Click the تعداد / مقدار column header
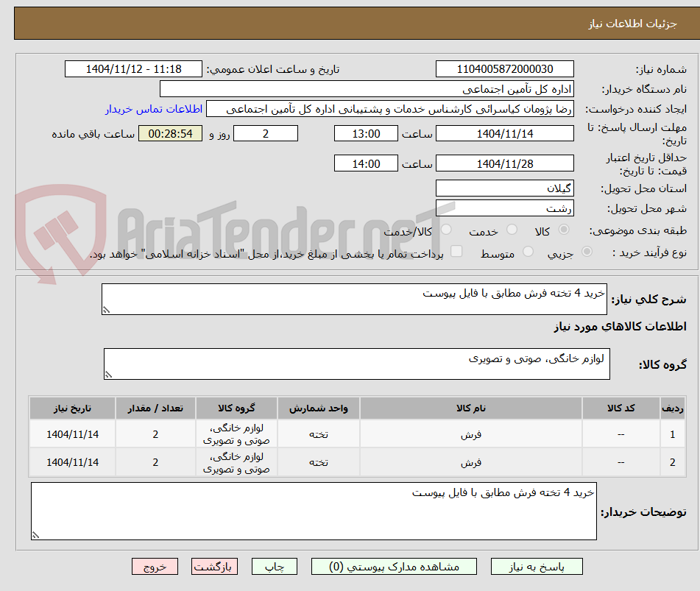This screenshot has height=591, width=700. point(155,408)
